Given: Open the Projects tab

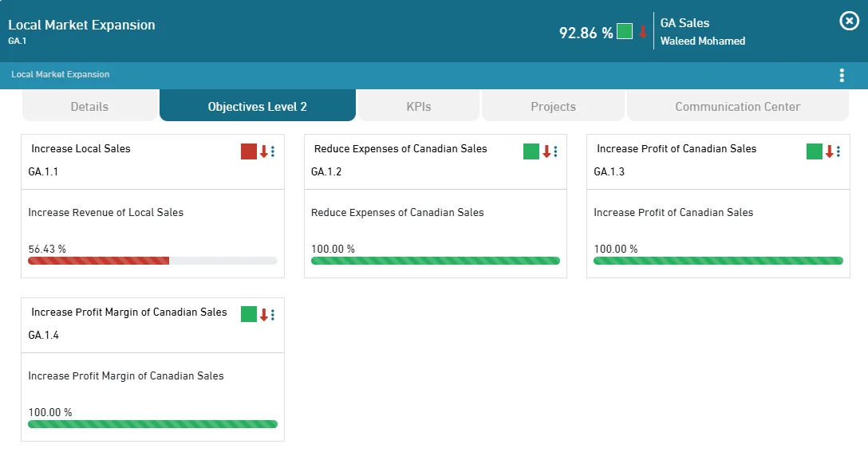Looking at the screenshot, I should [x=553, y=107].
